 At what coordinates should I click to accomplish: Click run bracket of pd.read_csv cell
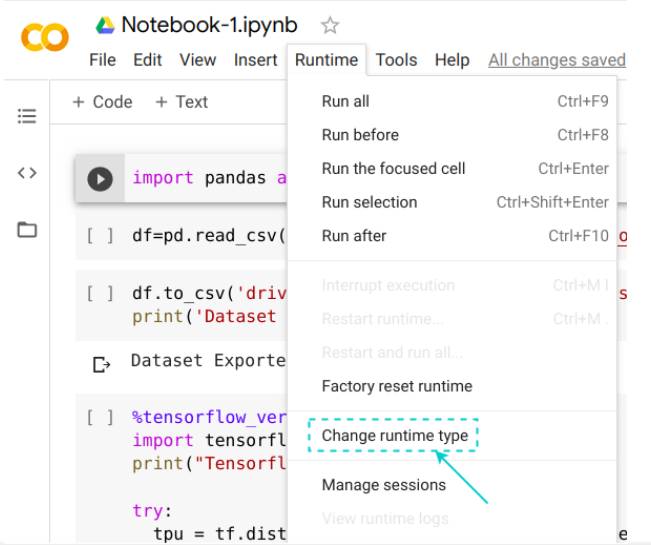click(100, 237)
